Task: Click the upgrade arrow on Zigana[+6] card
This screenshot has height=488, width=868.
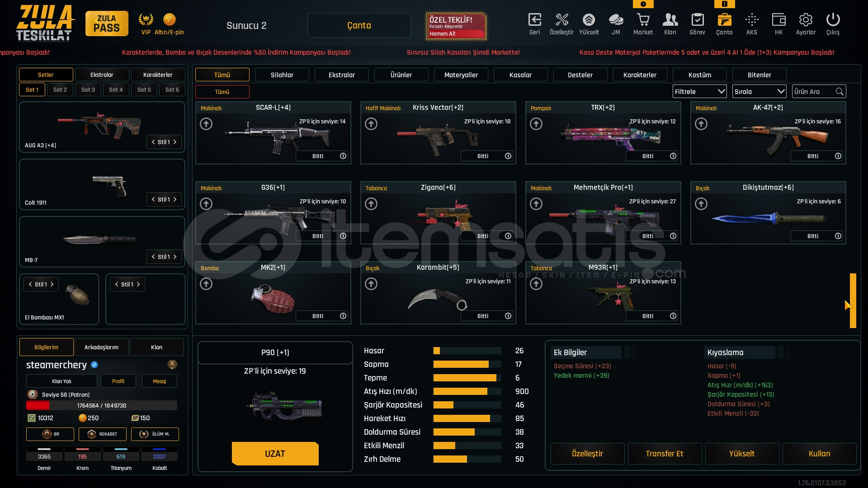Action: point(371,204)
